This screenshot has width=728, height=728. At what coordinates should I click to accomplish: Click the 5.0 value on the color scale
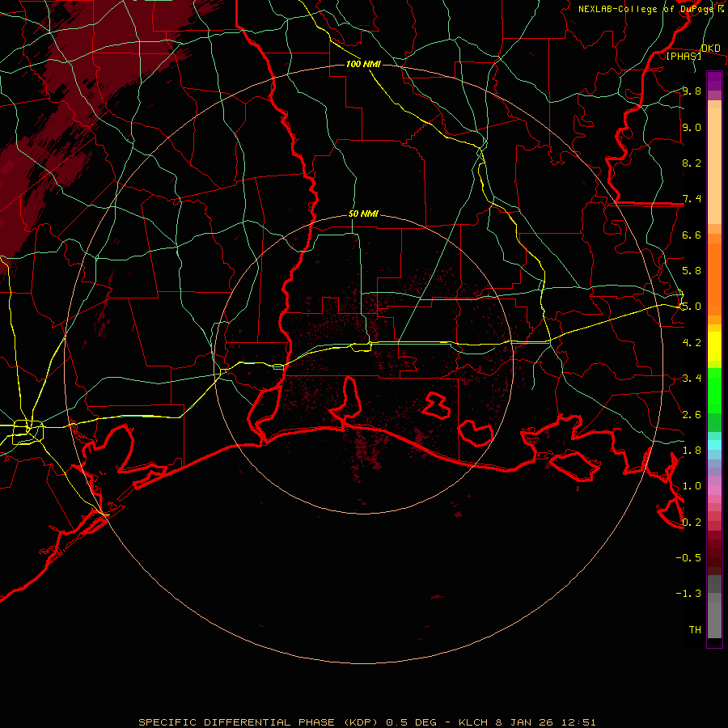click(x=692, y=307)
